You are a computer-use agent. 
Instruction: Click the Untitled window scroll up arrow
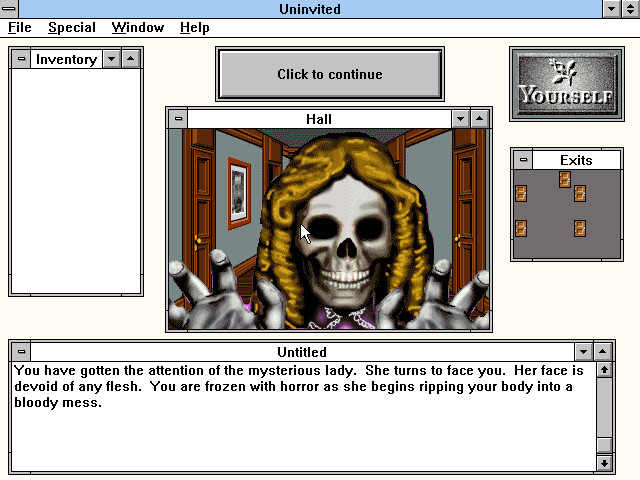tap(604, 370)
